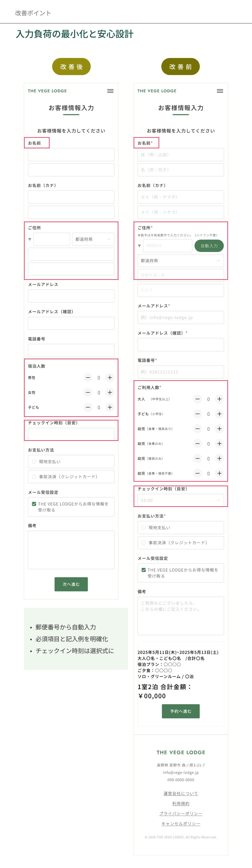Open the 都道府県 dropdown beside the postal code field
This screenshot has height=868, width=252.
[93, 239]
